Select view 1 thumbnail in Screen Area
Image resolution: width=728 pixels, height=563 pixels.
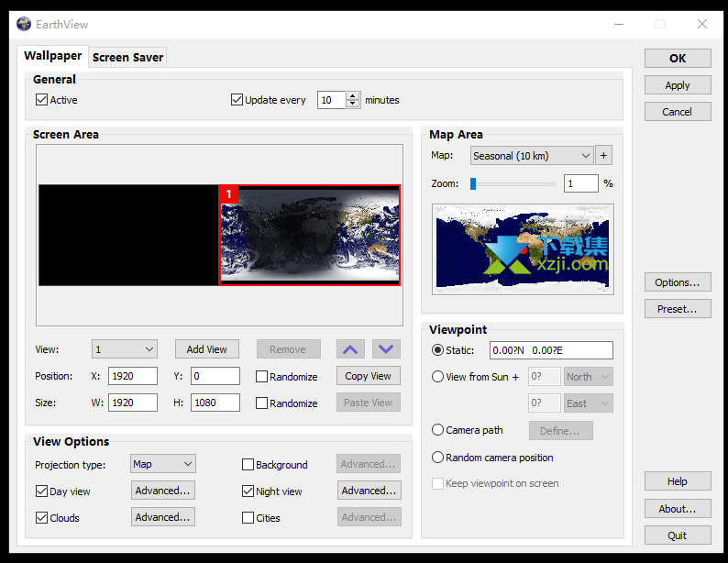[x=310, y=235]
